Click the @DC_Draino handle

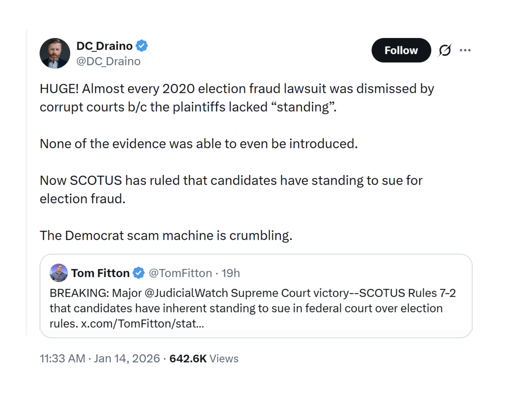(x=108, y=61)
